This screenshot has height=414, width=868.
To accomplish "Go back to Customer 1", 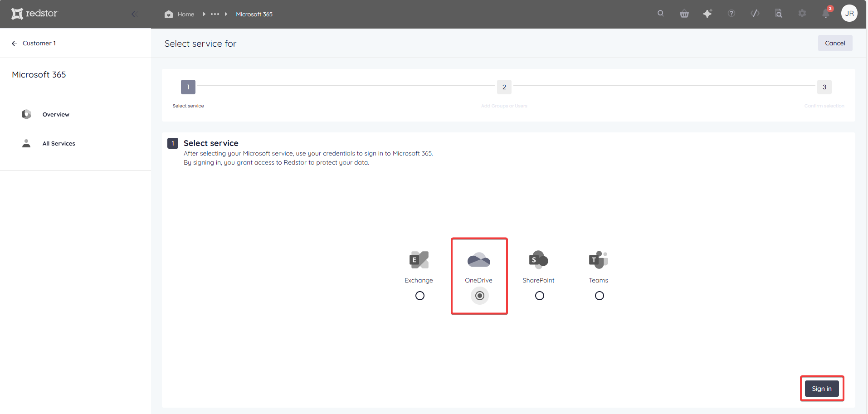I will pos(39,43).
